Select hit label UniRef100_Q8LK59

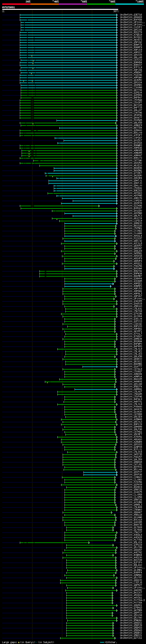click(131, 123)
